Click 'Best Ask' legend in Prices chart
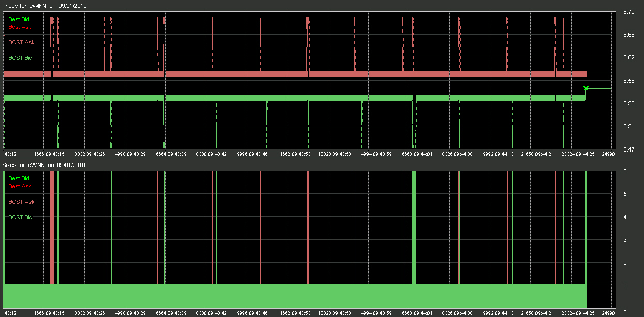 tap(20, 27)
